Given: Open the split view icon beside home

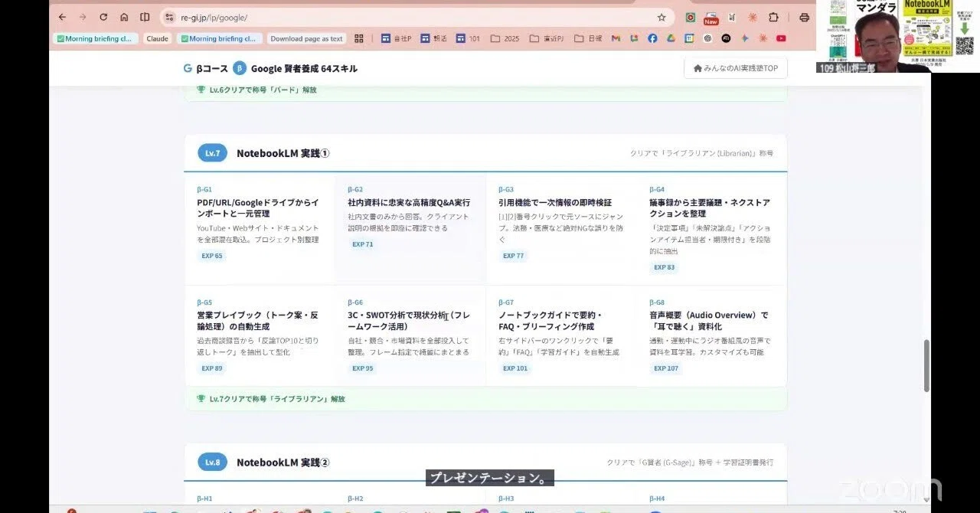Looking at the screenshot, I should pos(145,17).
